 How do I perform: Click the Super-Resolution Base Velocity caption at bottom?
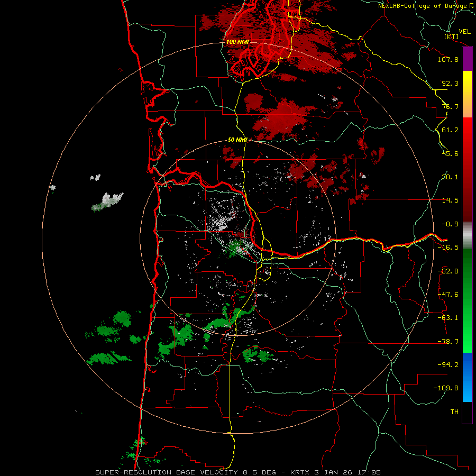click(x=237, y=472)
